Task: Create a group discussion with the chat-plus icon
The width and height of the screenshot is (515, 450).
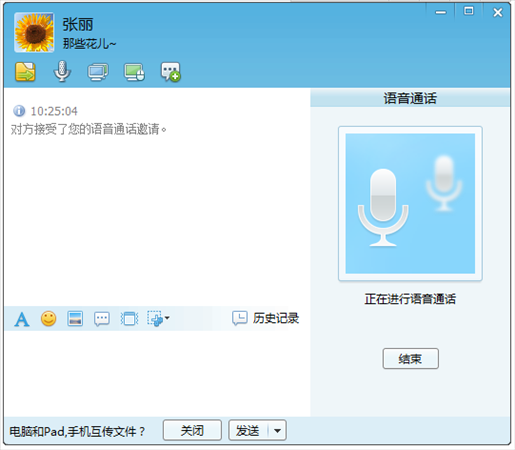Action: tap(171, 72)
